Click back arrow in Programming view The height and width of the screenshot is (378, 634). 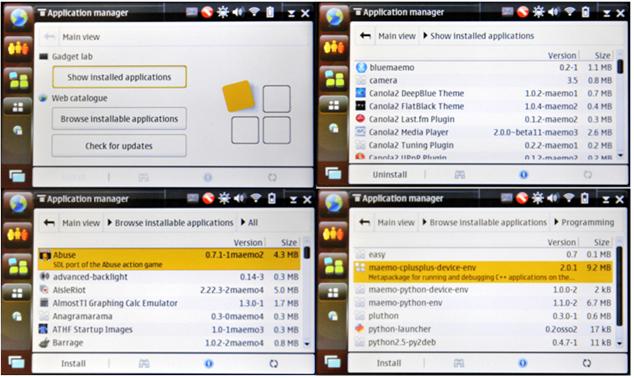coord(365,222)
